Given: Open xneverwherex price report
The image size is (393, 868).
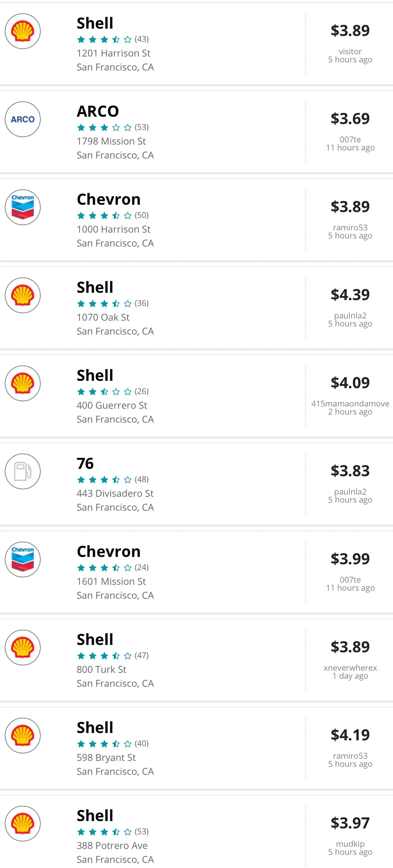Looking at the screenshot, I should [x=350, y=668].
